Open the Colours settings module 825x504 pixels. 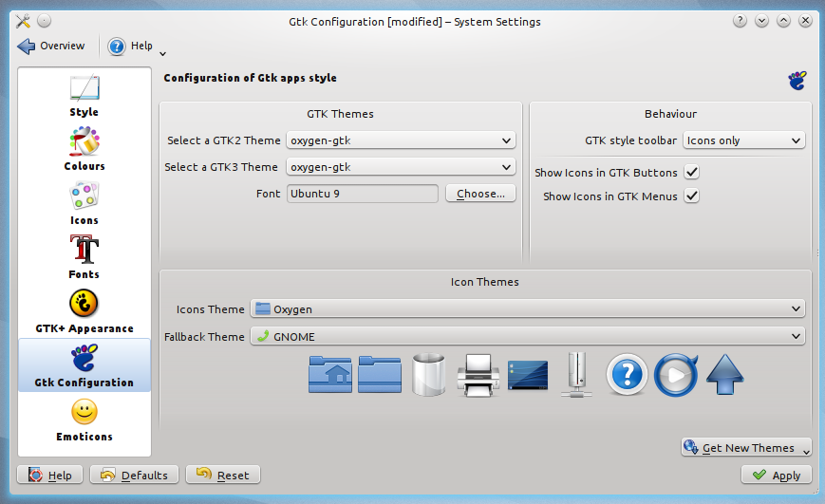coord(84,150)
